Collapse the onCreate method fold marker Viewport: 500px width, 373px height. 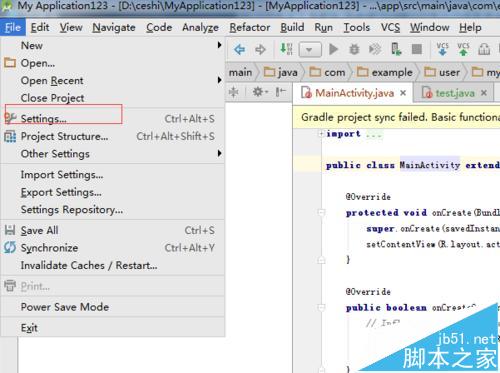pyautogui.click(x=321, y=212)
